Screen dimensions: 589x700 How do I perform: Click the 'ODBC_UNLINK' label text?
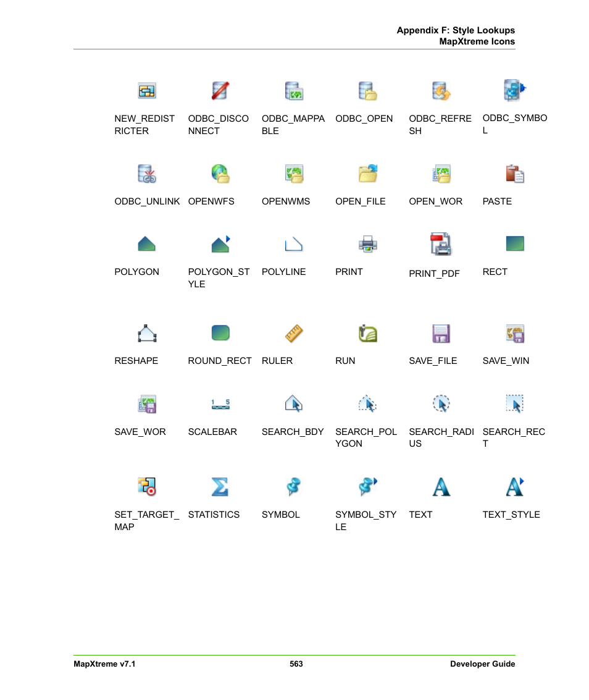tap(147, 201)
